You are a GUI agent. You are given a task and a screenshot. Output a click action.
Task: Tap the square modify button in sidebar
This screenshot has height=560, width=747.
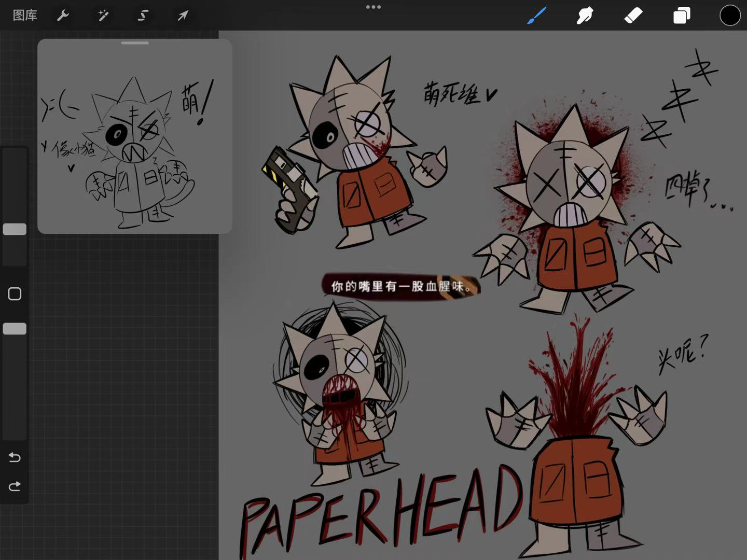15,294
